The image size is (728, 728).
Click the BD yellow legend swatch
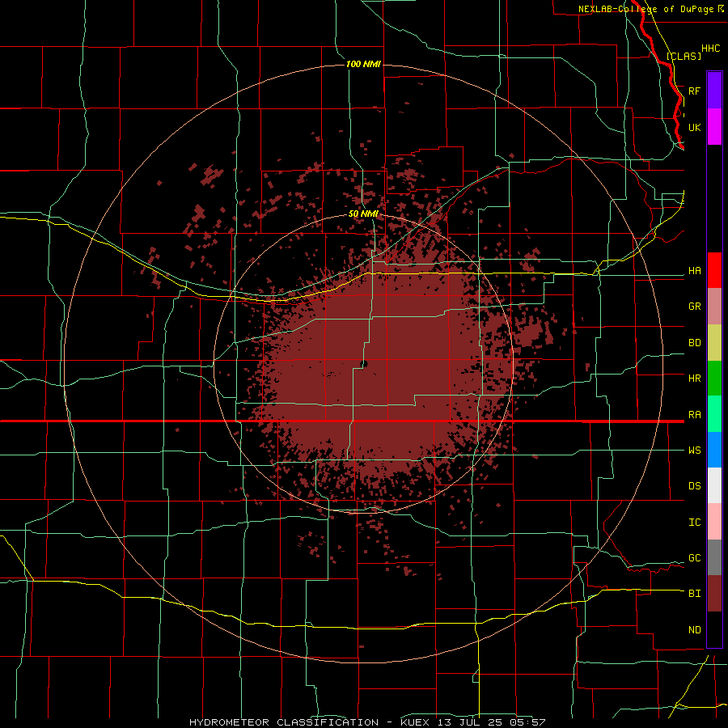click(714, 343)
